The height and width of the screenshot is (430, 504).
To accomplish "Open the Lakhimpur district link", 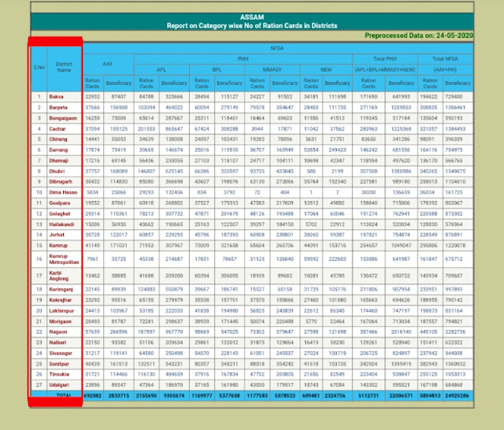I will pos(61,311).
